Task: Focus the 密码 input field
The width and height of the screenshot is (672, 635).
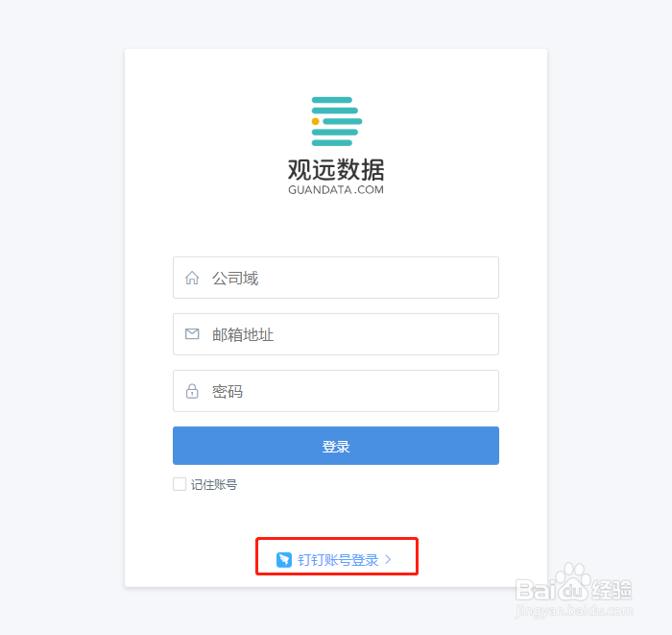Action: 336,391
